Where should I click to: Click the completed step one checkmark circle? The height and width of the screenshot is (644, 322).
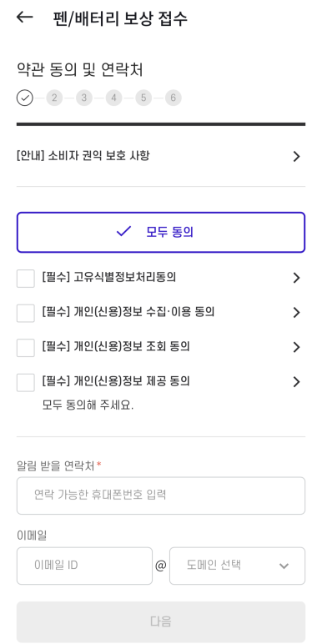[25, 98]
